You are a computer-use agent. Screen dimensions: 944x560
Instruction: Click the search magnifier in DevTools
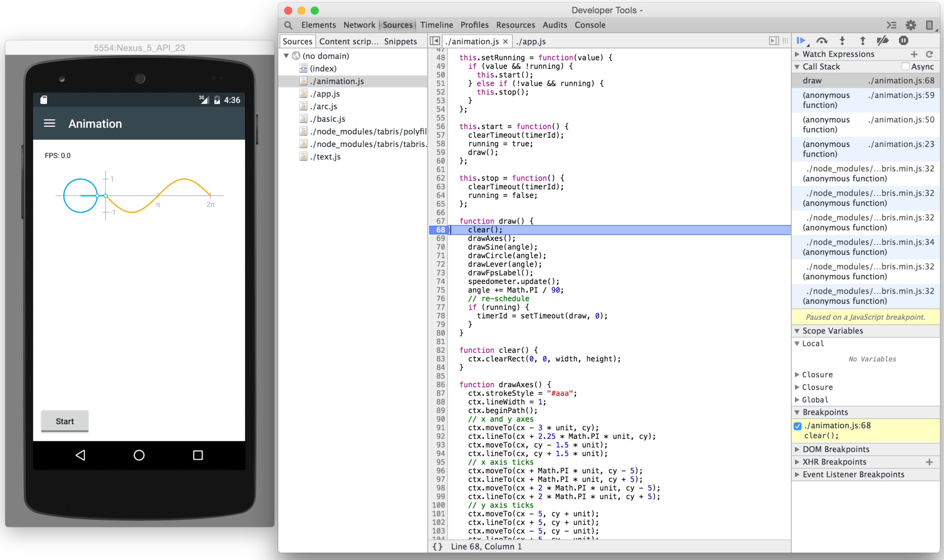pos(288,25)
